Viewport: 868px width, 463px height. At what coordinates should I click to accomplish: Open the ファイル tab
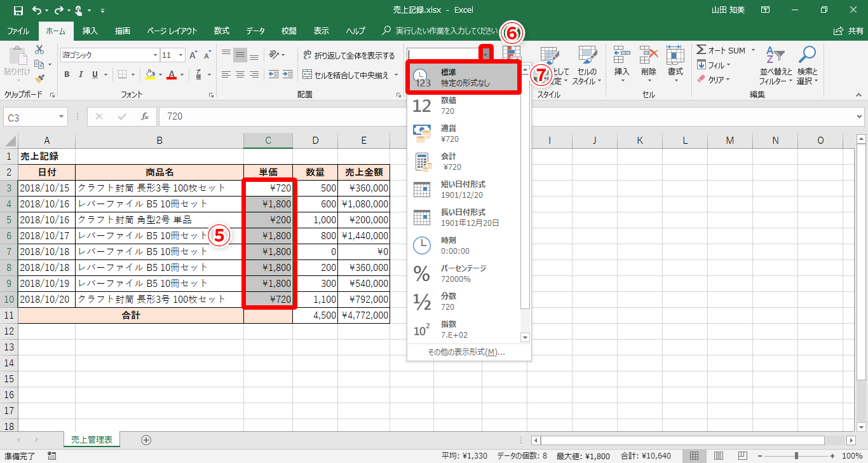pos(18,31)
